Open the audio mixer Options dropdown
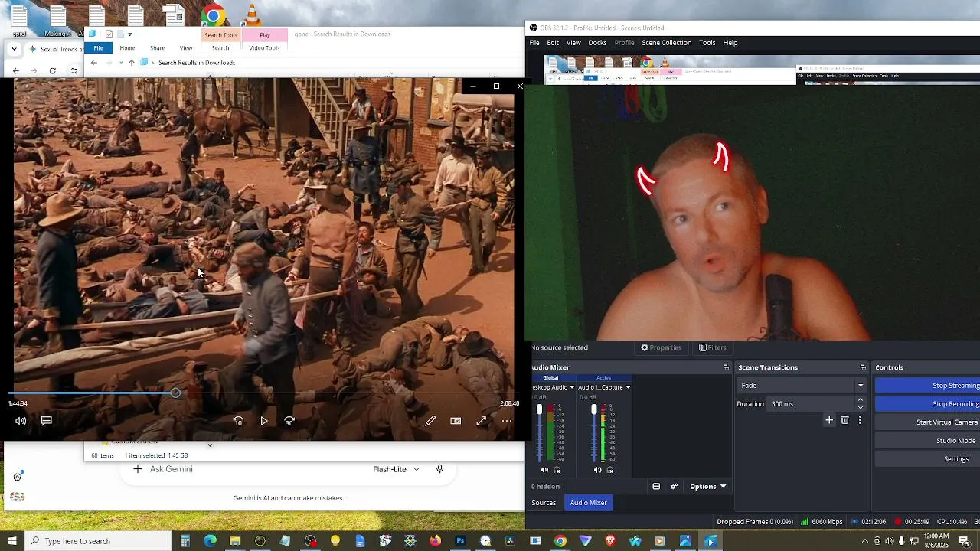The height and width of the screenshot is (551, 980). (708, 487)
